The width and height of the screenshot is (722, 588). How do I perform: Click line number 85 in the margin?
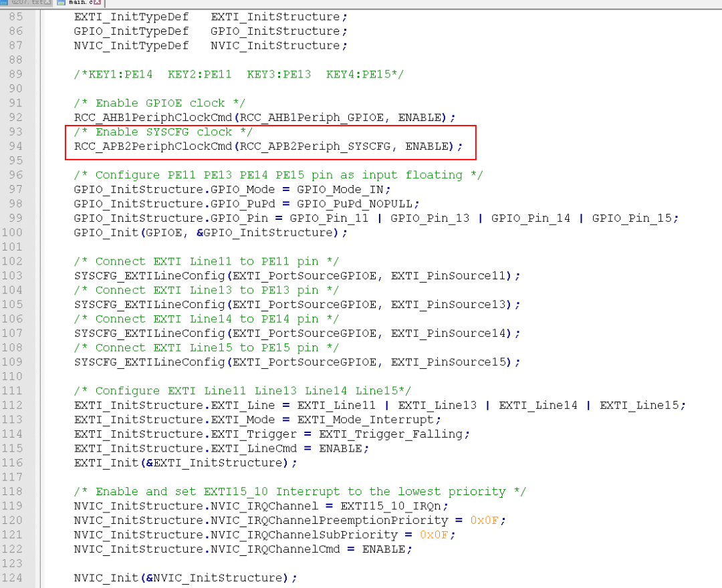[x=15, y=17]
